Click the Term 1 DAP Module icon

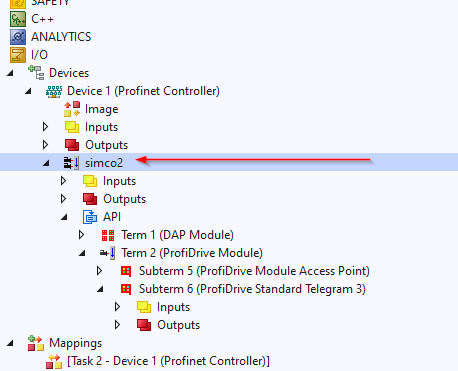(x=108, y=235)
